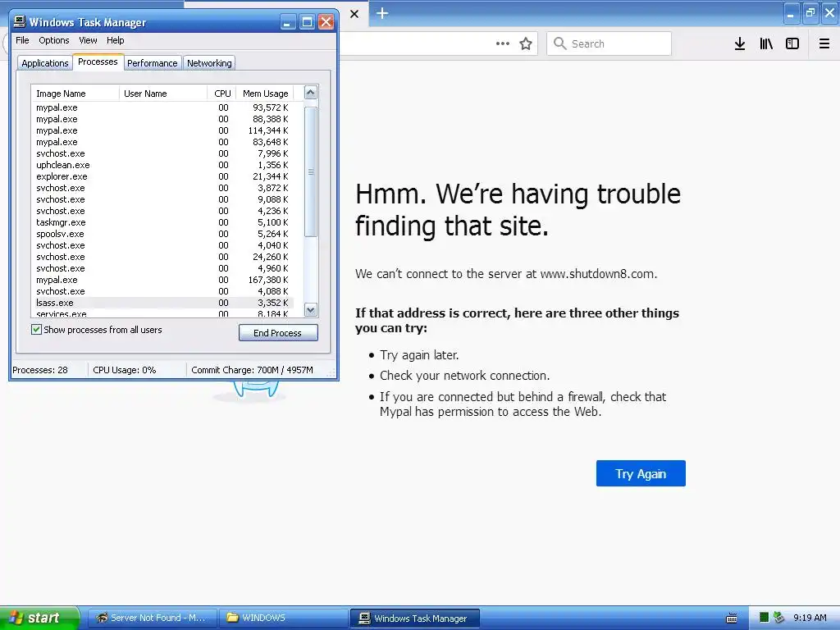Close the current browser tab
This screenshot has height=630, width=840.
click(x=354, y=14)
